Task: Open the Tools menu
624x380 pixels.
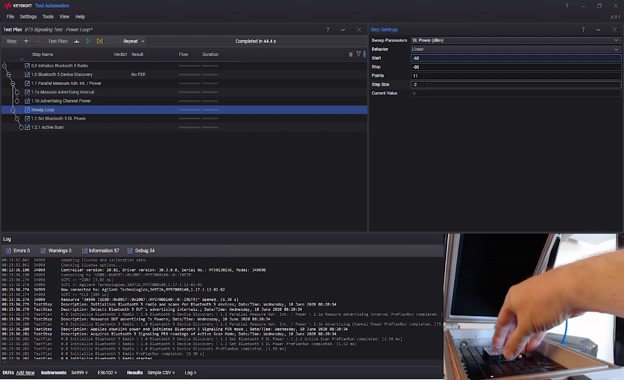Action: click(x=48, y=17)
